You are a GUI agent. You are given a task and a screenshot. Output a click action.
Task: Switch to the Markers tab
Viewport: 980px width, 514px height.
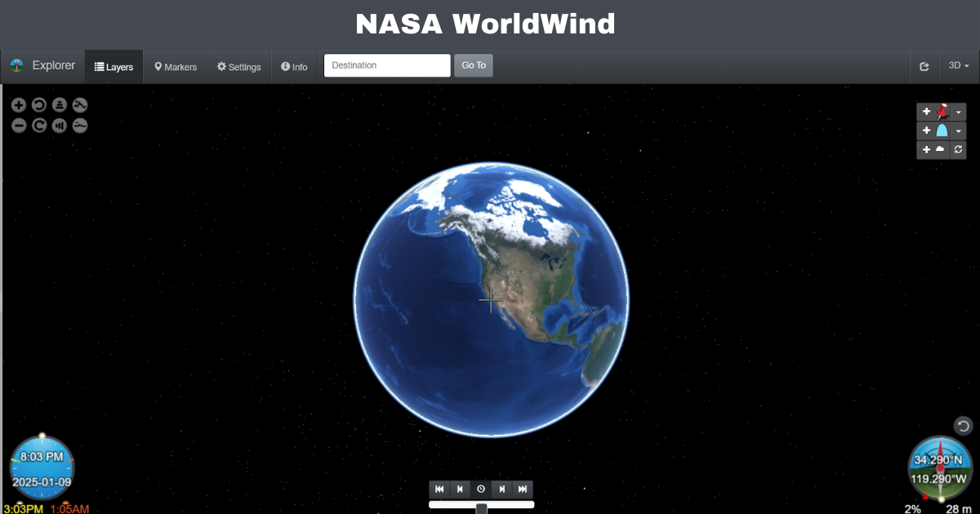[x=175, y=66]
